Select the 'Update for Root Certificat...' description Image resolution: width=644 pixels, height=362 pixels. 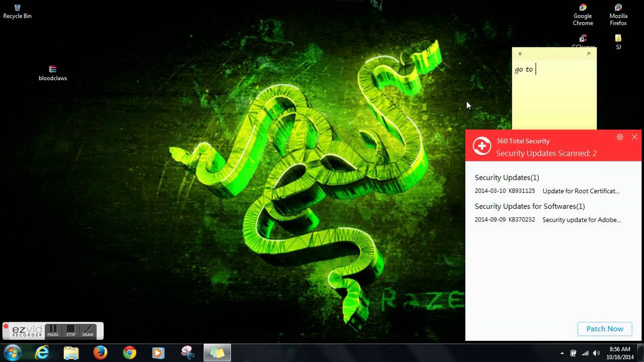point(581,191)
